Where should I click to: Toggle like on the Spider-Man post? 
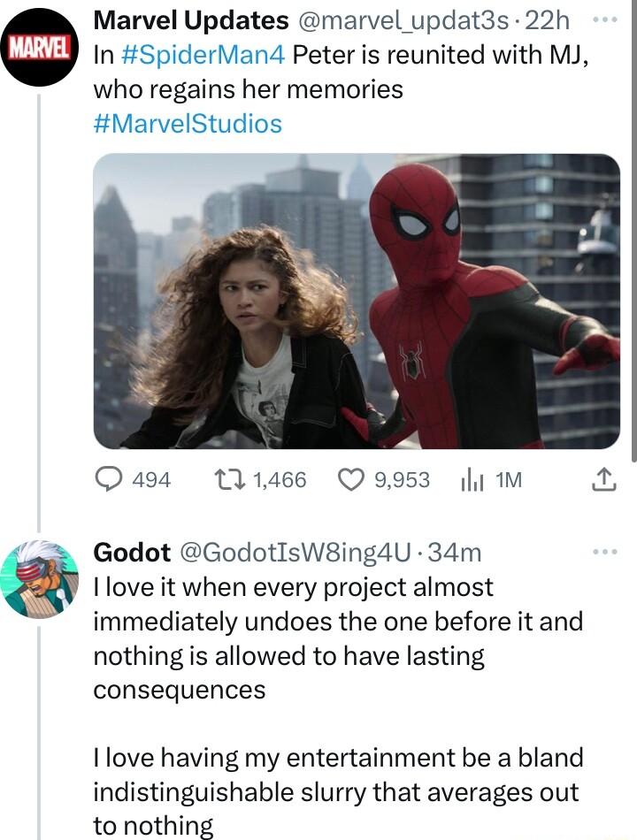click(x=352, y=477)
